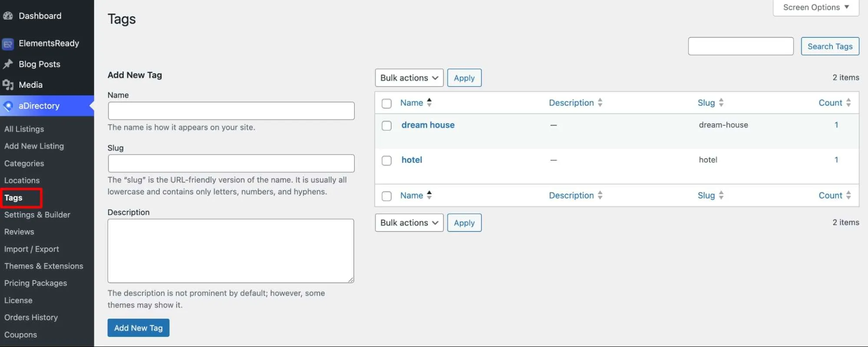This screenshot has width=868, height=347.
Task: Click the Blog Posts pin icon
Action: [8, 64]
